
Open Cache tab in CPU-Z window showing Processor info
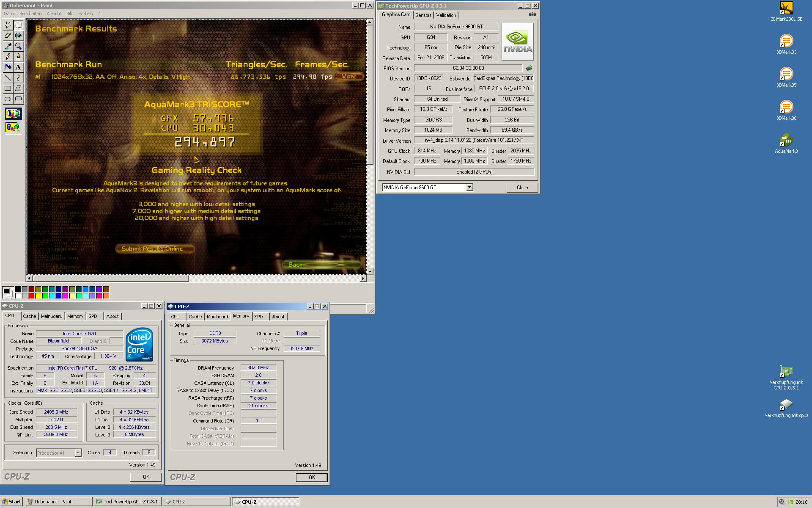click(30, 316)
